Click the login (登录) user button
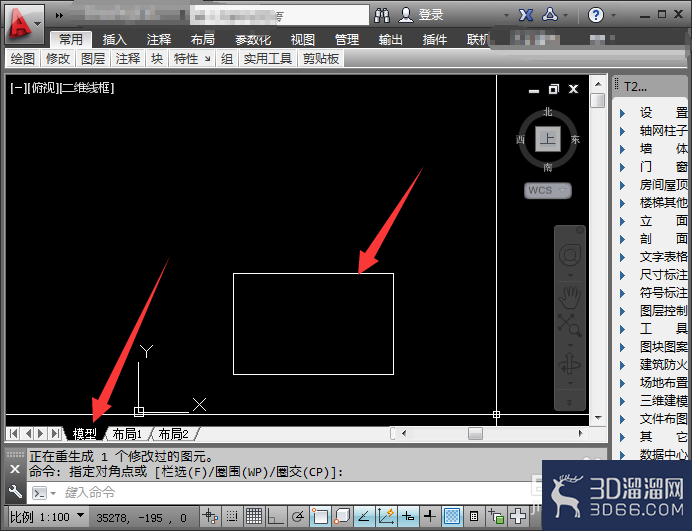692x531 pixels. [x=421, y=15]
